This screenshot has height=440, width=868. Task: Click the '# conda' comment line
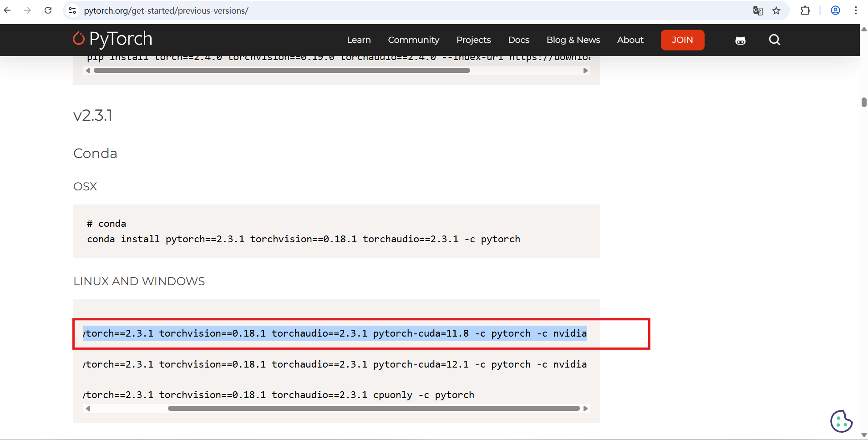(x=107, y=224)
